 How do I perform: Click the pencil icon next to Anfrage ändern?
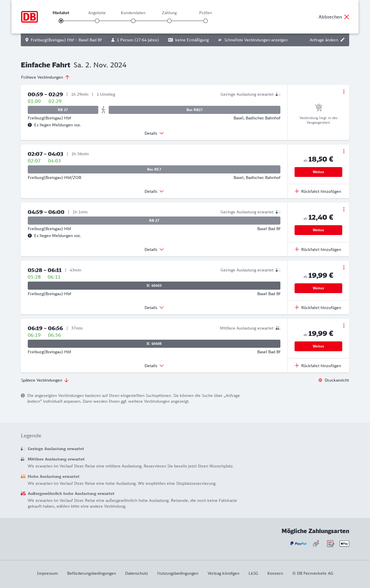(343, 40)
